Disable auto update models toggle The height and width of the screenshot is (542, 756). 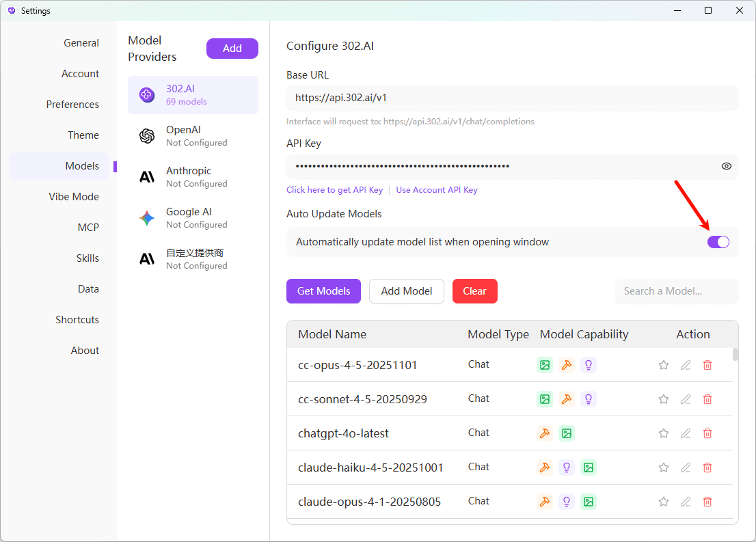coord(718,242)
